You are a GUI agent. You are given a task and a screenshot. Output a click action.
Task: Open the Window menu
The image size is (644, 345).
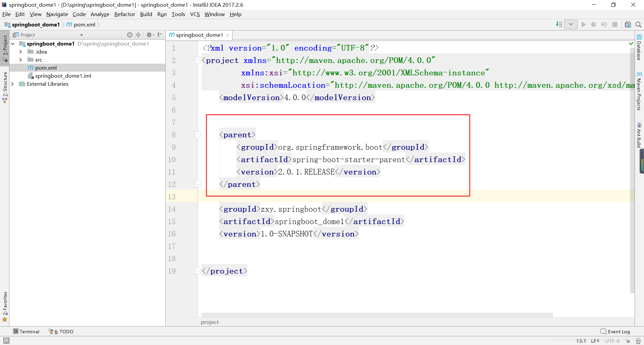click(x=215, y=14)
